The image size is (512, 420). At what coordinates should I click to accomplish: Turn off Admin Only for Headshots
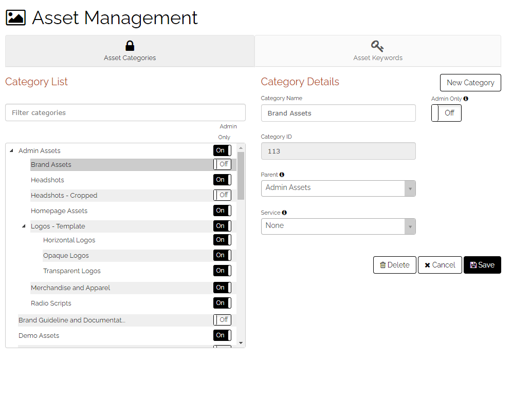[x=222, y=180]
